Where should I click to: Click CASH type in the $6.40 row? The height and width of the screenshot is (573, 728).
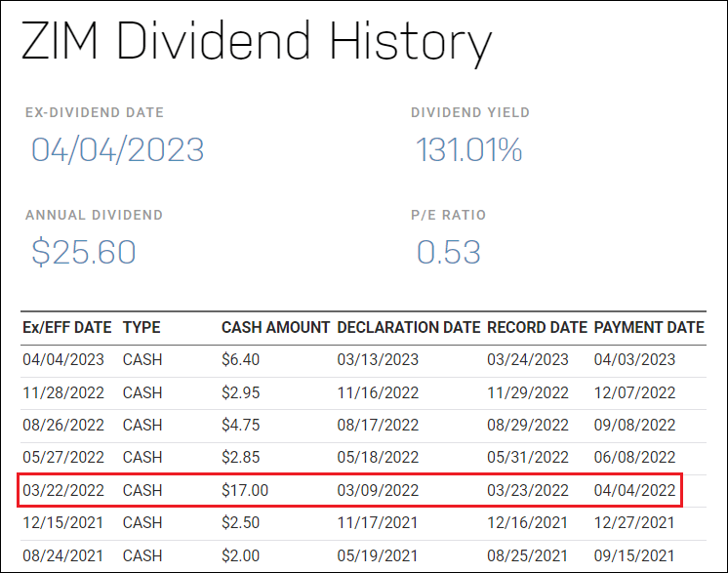pyautogui.click(x=142, y=359)
